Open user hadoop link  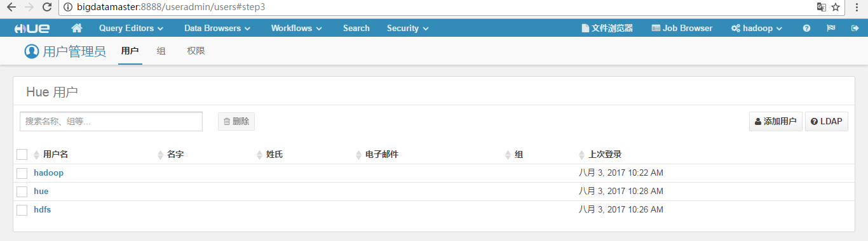click(x=49, y=173)
